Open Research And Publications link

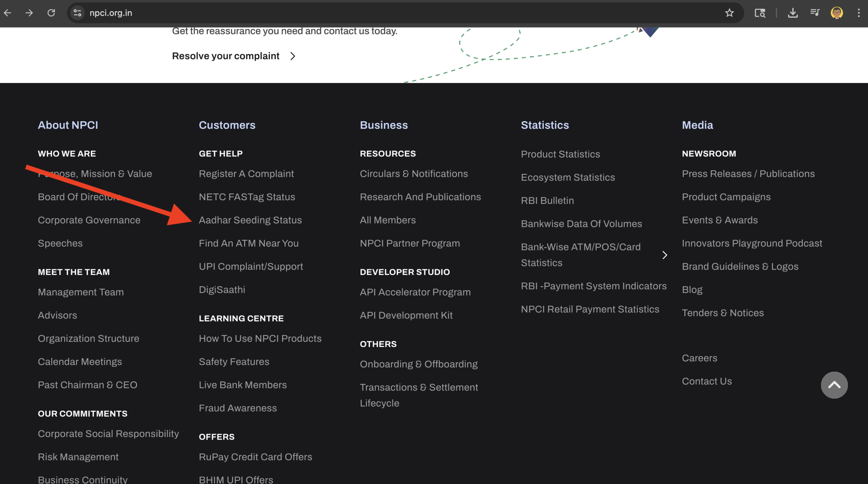pyautogui.click(x=420, y=197)
